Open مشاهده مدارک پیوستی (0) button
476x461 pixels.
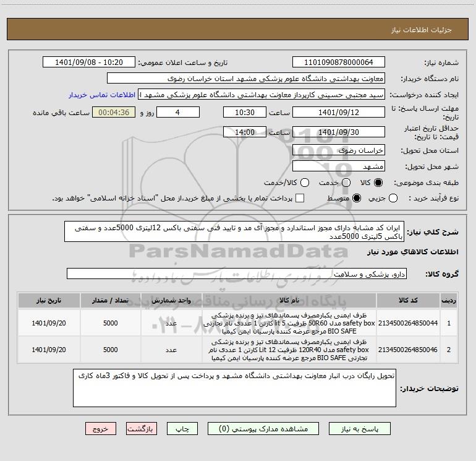click(x=263, y=429)
